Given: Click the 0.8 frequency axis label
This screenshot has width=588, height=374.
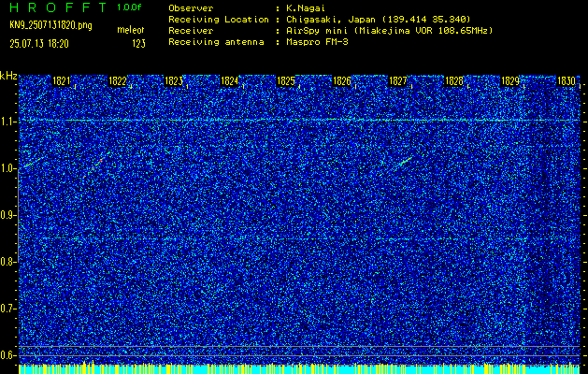Looking at the screenshot, I should click(x=7, y=262).
